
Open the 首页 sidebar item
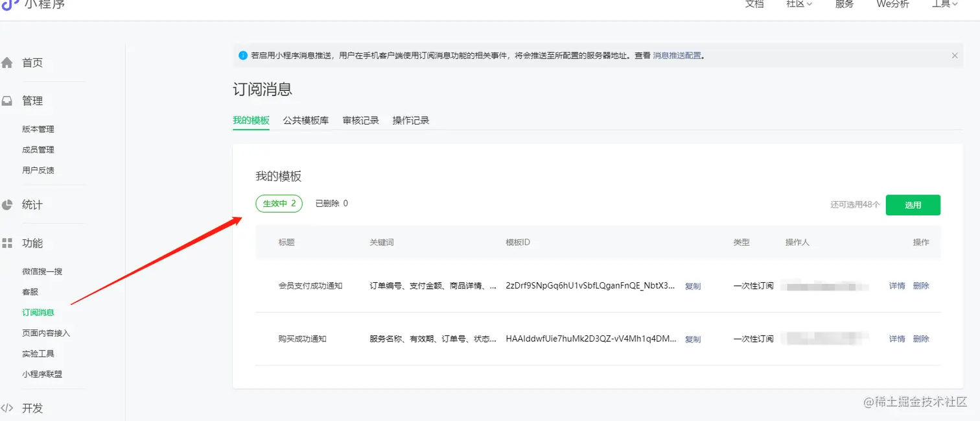[32, 63]
